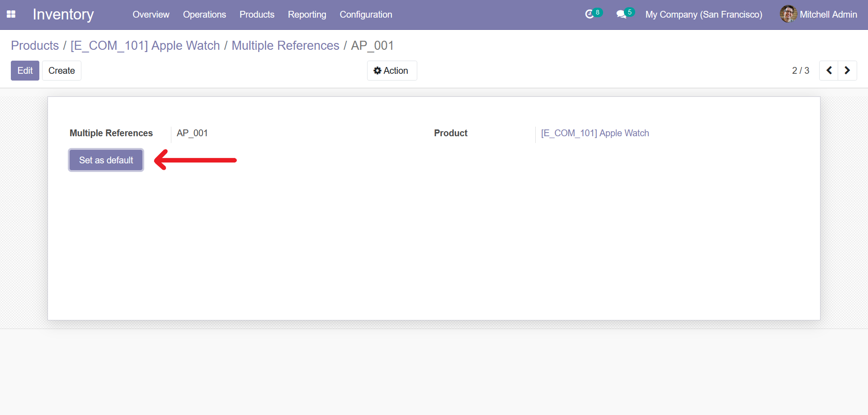Screen dimensions: 868x415
Task: Click the Edit button
Action: coord(25,71)
